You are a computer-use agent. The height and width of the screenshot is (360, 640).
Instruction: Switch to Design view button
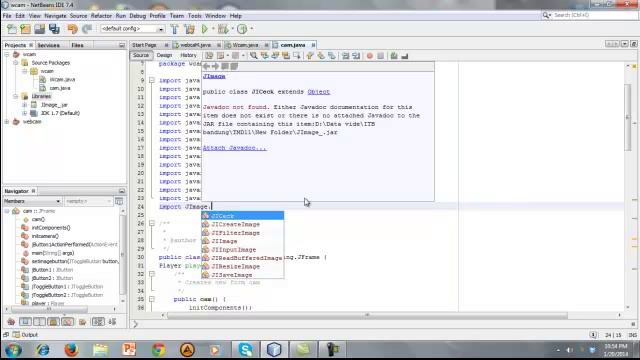164,56
